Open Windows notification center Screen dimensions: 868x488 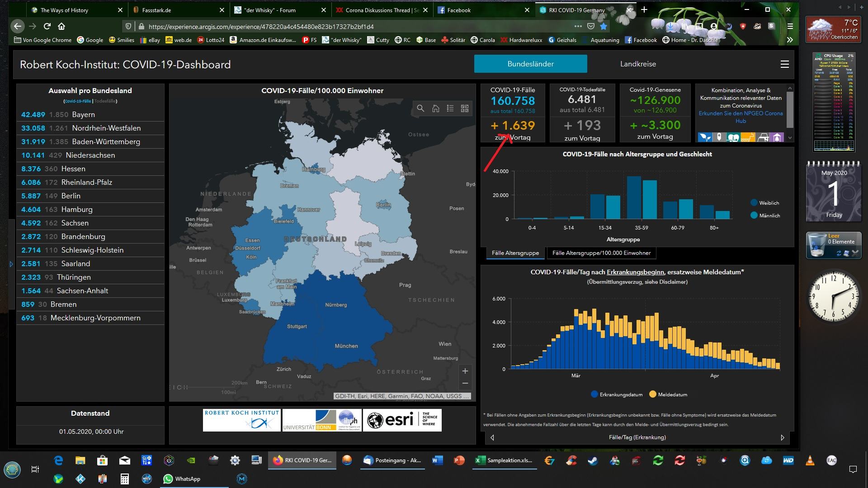pyautogui.click(x=853, y=469)
